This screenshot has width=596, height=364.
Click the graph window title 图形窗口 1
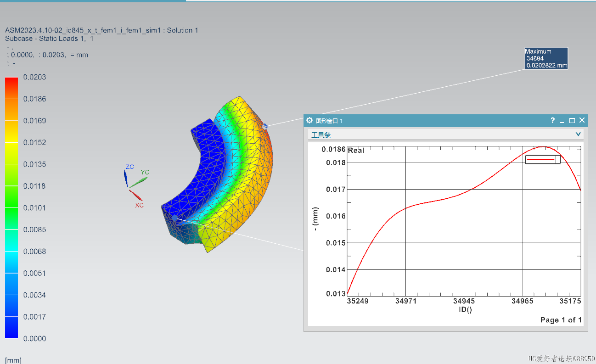[x=329, y=121]
